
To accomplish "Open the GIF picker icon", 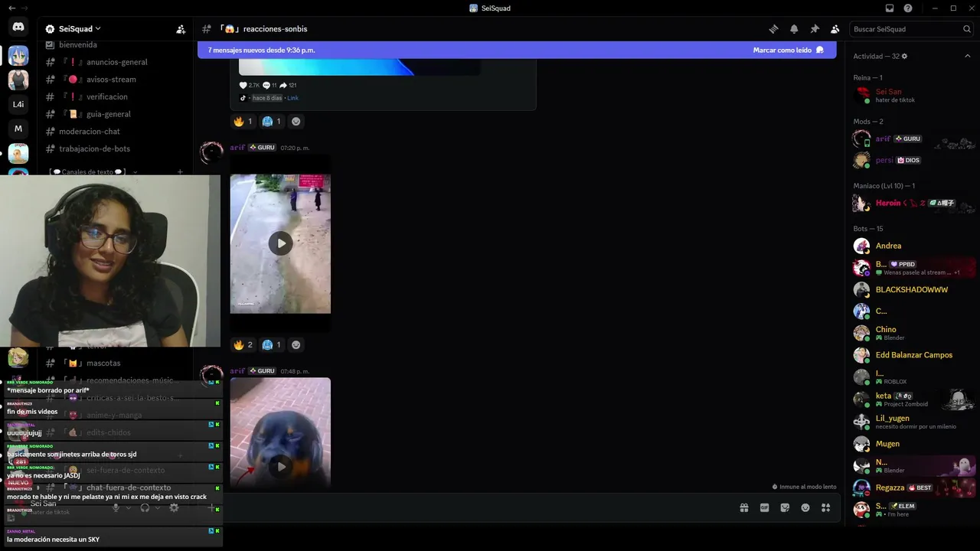I will click(764, 507).
